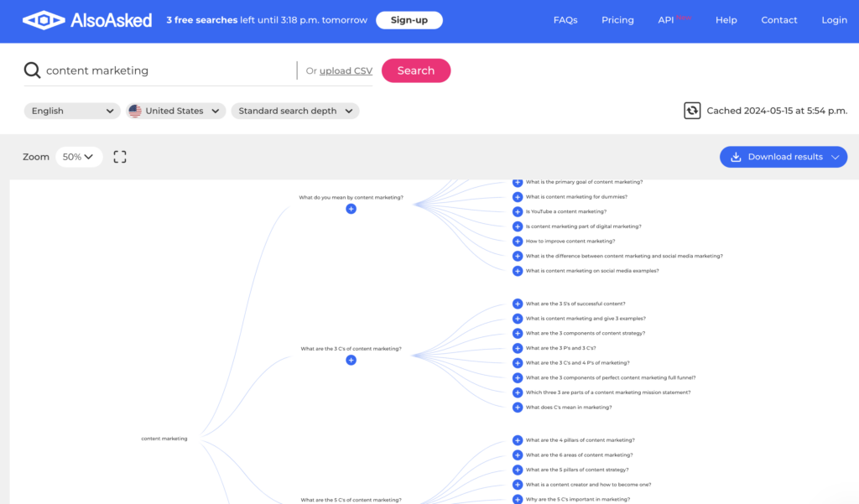
Task: Click the 'content marketing' search input field
Action: pyautogui.click(x=168, y=70)
